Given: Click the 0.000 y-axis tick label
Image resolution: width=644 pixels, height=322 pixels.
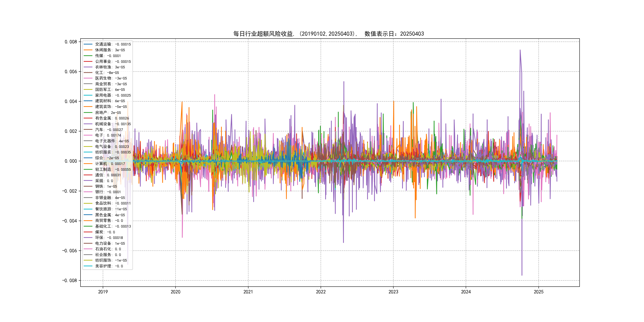Looking at the screenshot, I should [x=71, y=161].
